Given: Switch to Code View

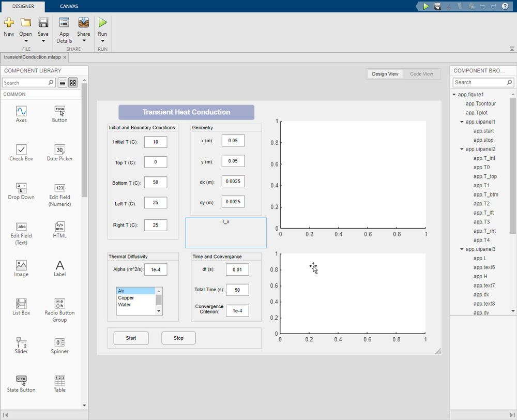Looking at the screenshot, I should tap(422, 74).
